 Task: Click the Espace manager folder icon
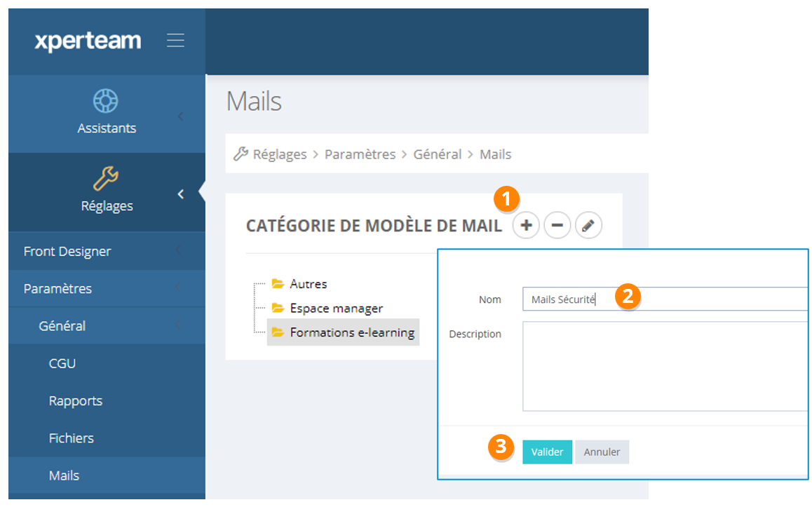(278, 308)
